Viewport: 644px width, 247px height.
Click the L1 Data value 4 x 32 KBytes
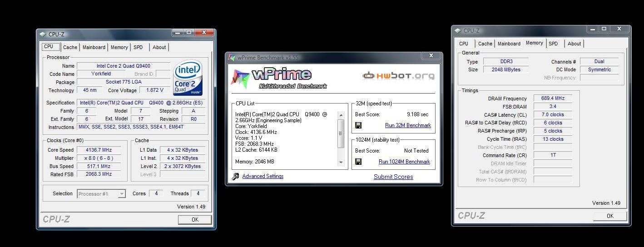coord(183,150)
